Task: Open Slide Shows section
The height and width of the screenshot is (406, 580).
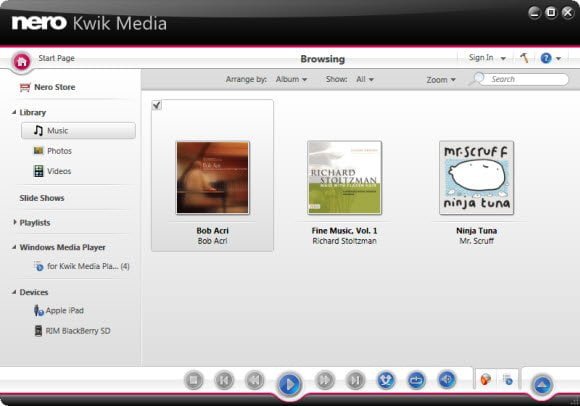Action: [x=42, y=198]
